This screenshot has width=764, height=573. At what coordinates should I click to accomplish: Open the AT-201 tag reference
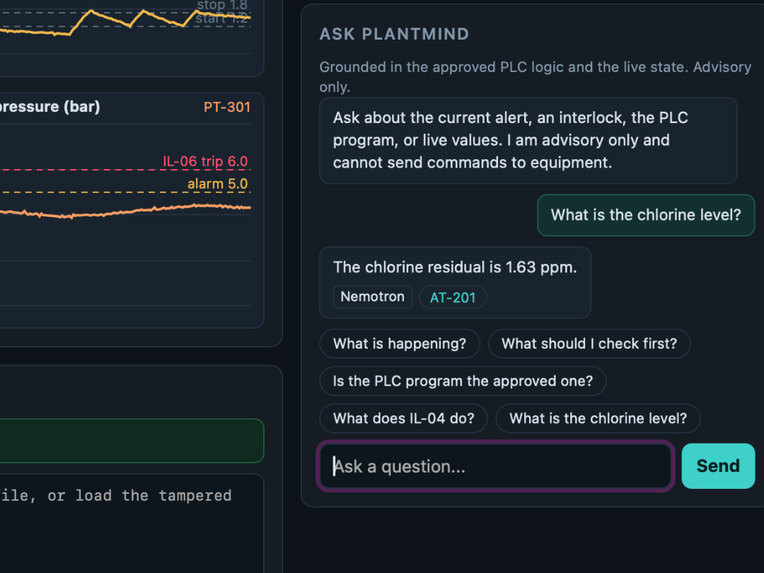click(453, 297)
